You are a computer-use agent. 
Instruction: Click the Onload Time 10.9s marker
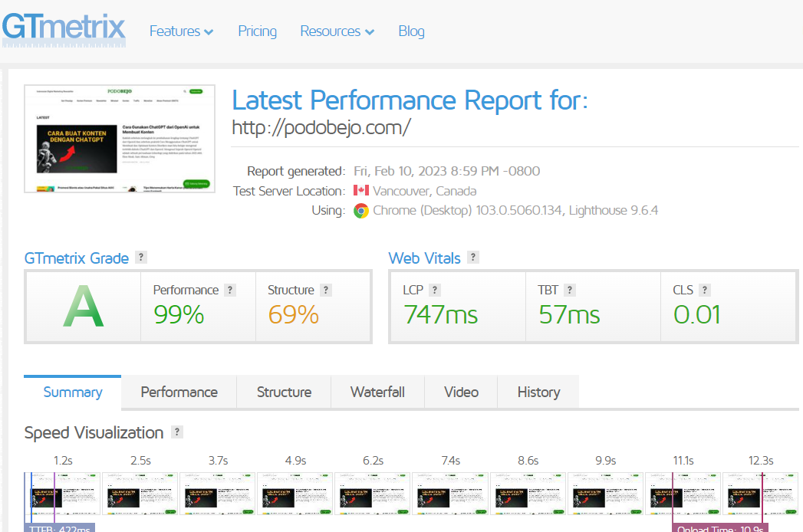(720, 527)
